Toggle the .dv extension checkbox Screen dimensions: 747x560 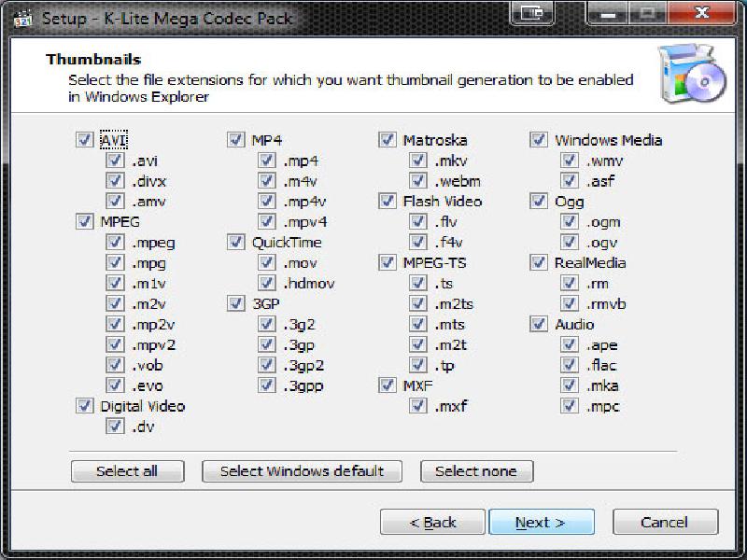(115, 427)
